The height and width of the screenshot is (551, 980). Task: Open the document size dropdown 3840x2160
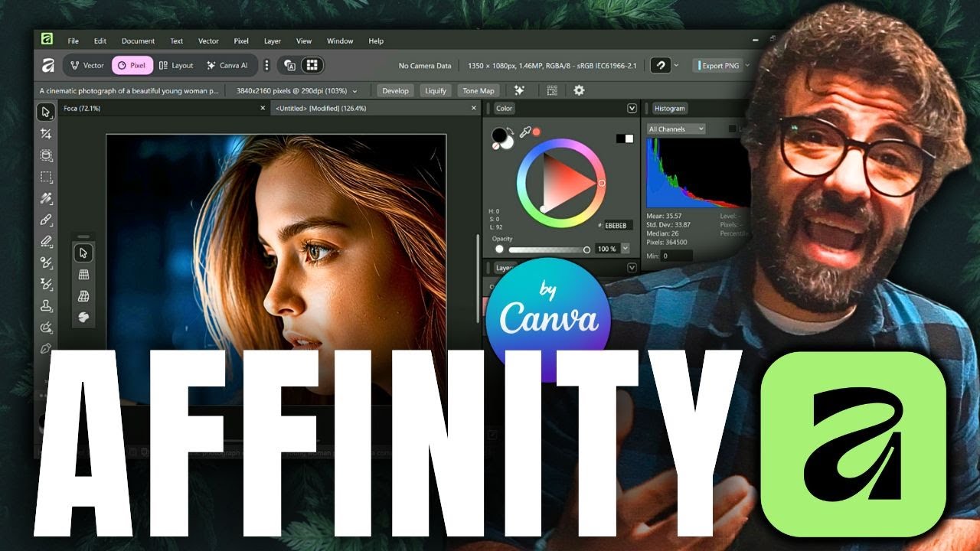click(297, 90)
